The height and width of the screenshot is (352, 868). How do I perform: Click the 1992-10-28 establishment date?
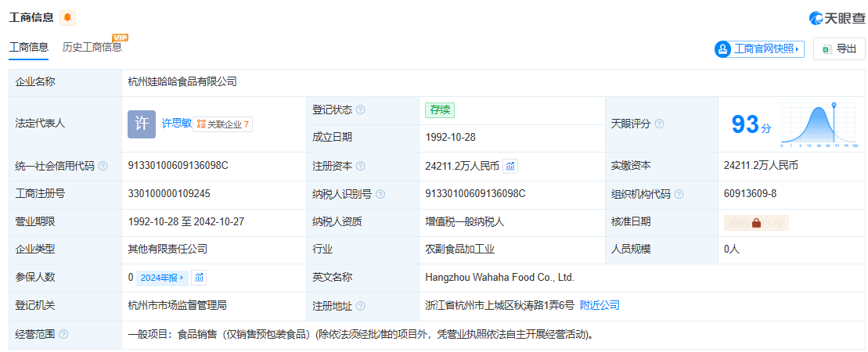pyautogui.click(x=451, y=137)
